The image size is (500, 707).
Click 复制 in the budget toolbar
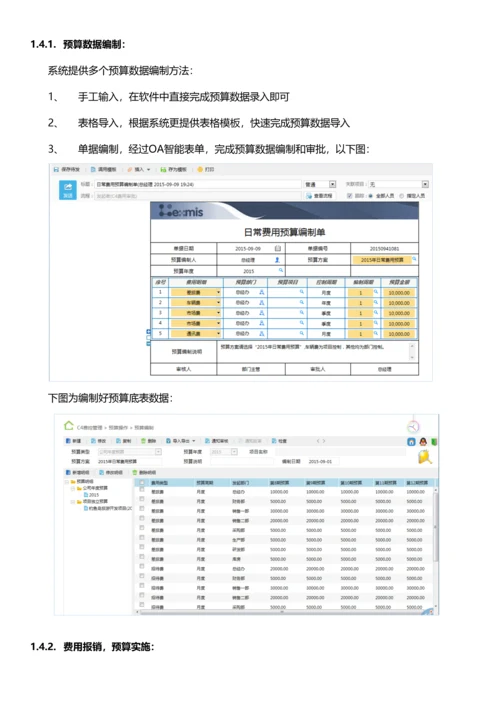(x=124, y=441)
